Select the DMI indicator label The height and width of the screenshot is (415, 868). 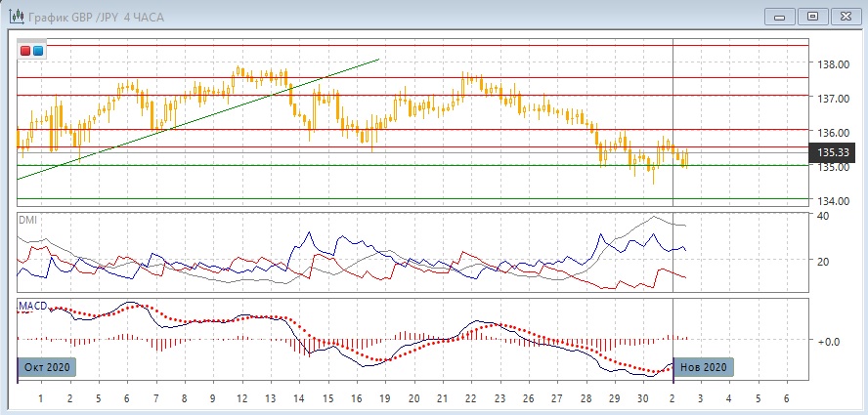coord(29,220)
